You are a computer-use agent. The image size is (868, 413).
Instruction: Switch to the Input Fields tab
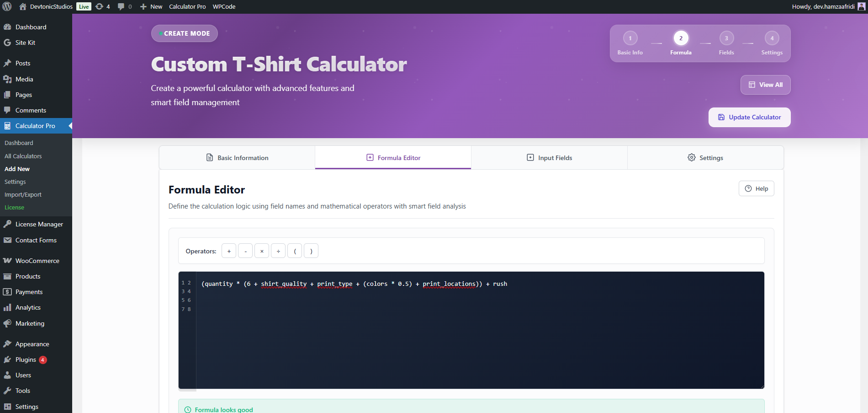(x=549, y=157)
